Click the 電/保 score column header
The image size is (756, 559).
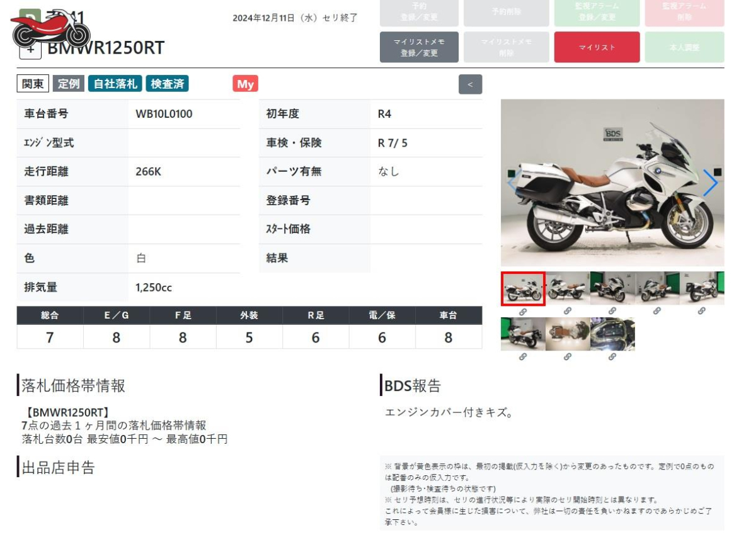(382, 315)
